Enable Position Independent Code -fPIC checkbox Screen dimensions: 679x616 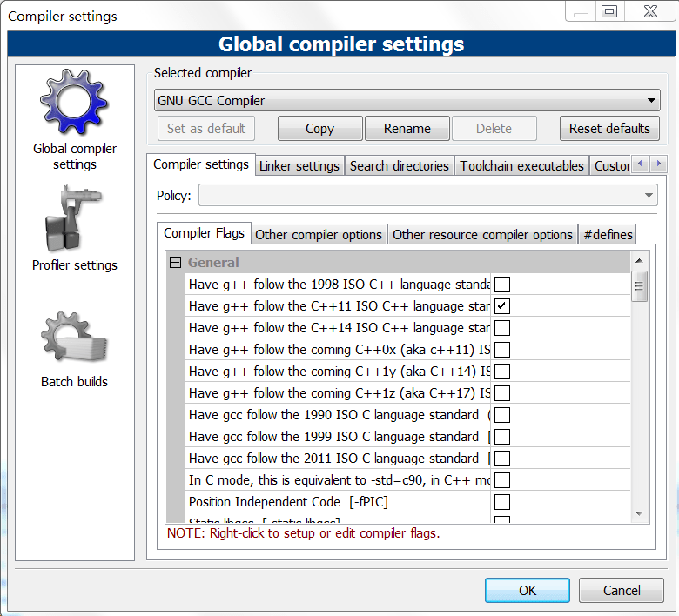[x=502, y=502]
